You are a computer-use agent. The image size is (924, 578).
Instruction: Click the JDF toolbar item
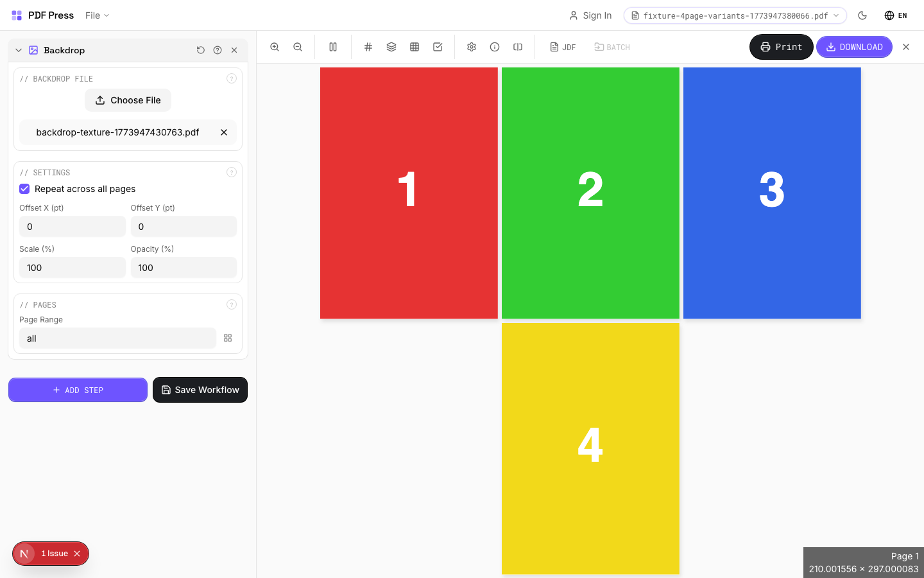pos(563,47)
